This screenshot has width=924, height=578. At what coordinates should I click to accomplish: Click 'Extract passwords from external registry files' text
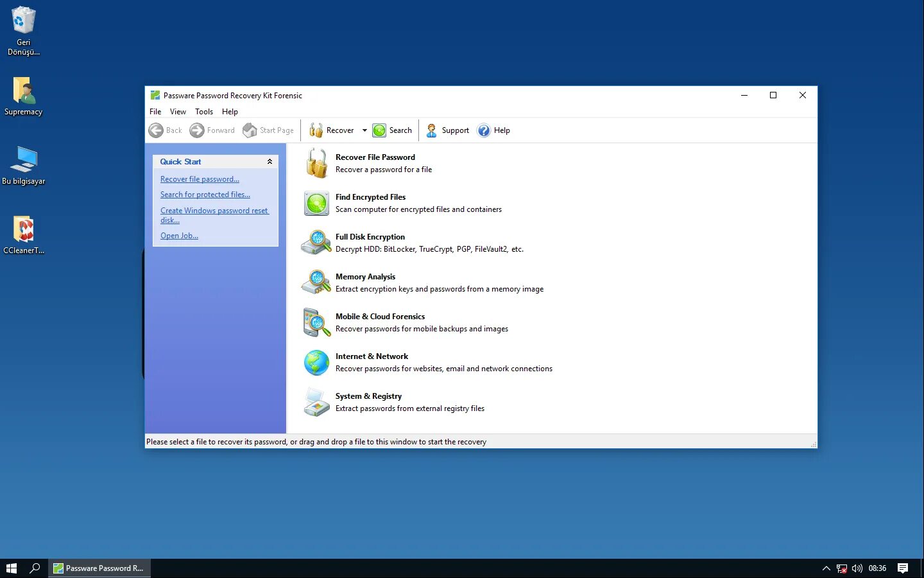pos(410,408)
